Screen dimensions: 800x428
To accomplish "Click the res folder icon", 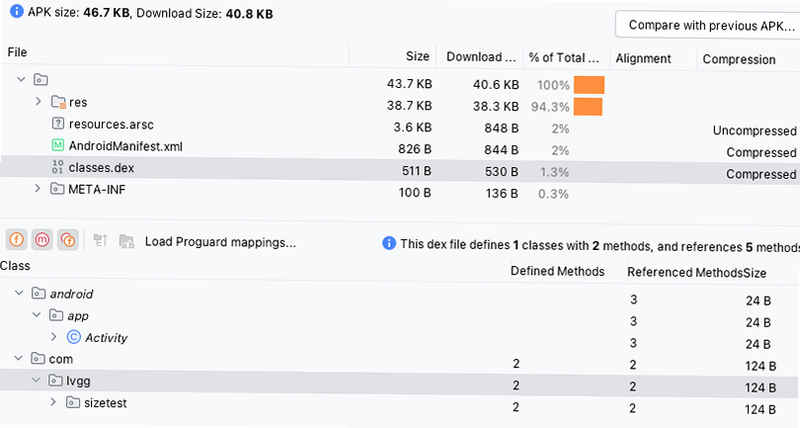I will click(59, 102).
